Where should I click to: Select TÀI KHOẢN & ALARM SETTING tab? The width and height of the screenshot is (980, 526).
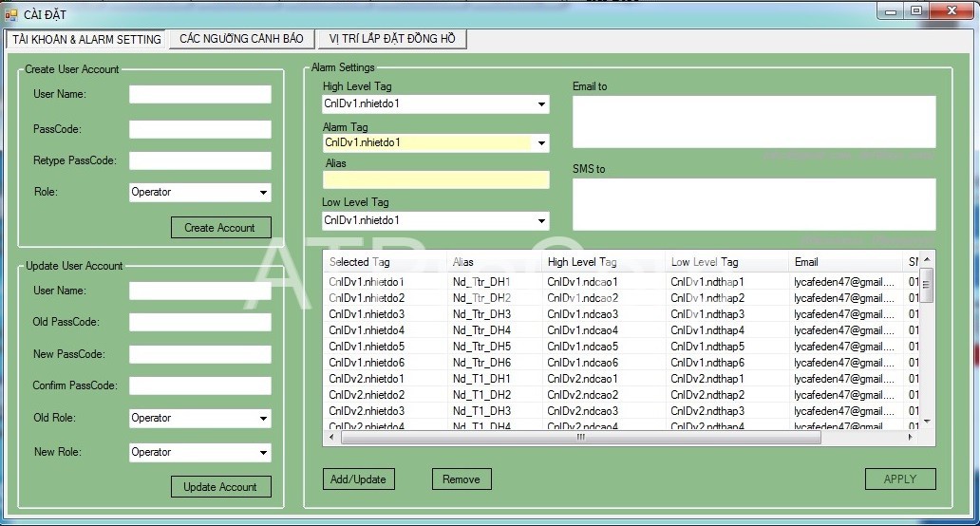86,39
